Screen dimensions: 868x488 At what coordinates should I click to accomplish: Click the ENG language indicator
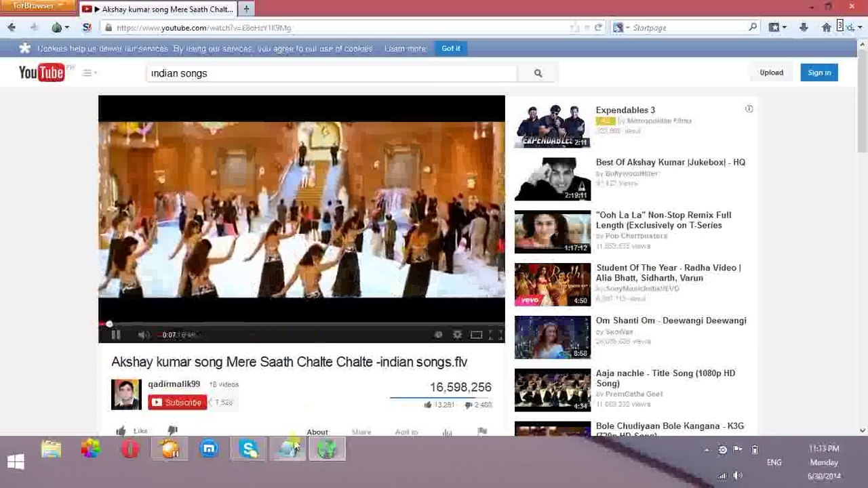point(774,462)
